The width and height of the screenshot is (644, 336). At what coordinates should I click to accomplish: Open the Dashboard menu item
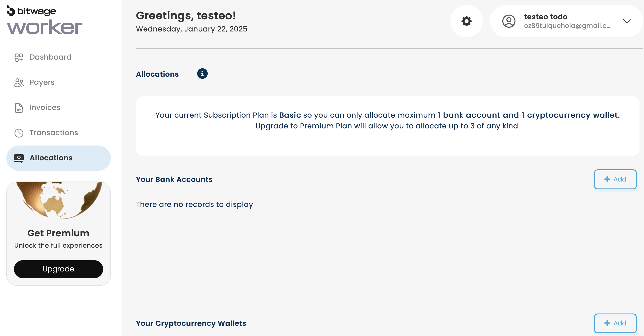pos(50,57)
